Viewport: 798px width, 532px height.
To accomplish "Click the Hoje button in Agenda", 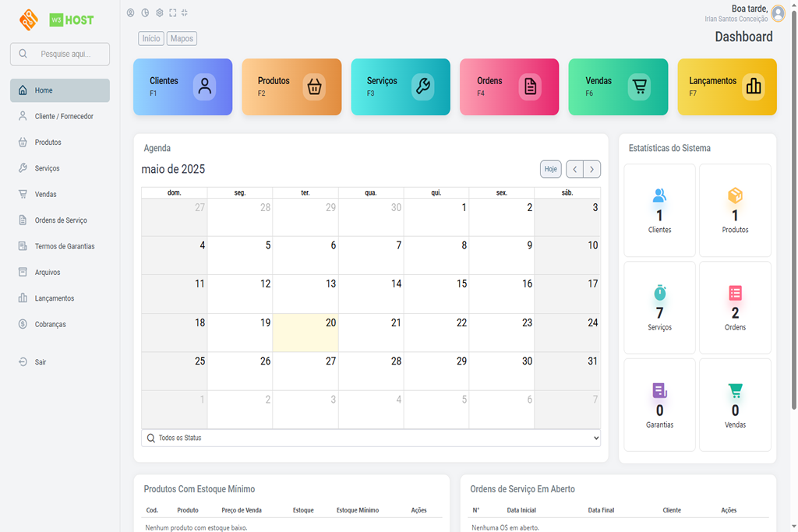I will click(550, 169).
